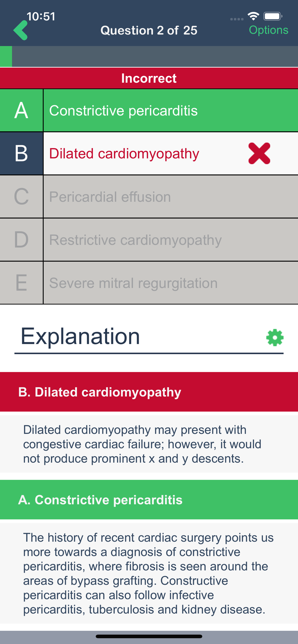Choose Dilated cardiomyopathy answer text
Viewport: 298px width, 644px height.
point(124,154)
